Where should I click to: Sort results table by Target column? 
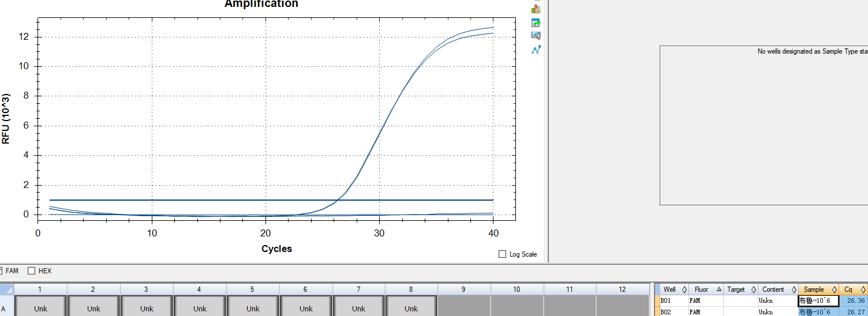[x=740, y=289]
